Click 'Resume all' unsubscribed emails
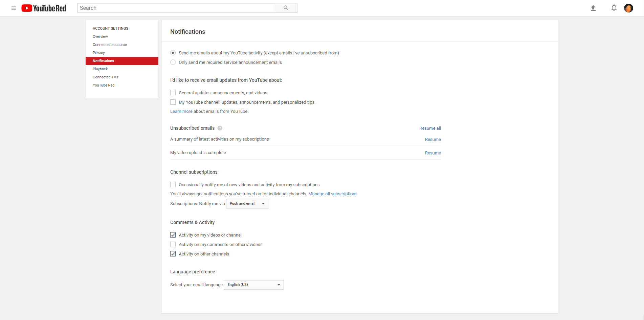The height and width of the screenshot is (320, 644). [x=430, y=128]
